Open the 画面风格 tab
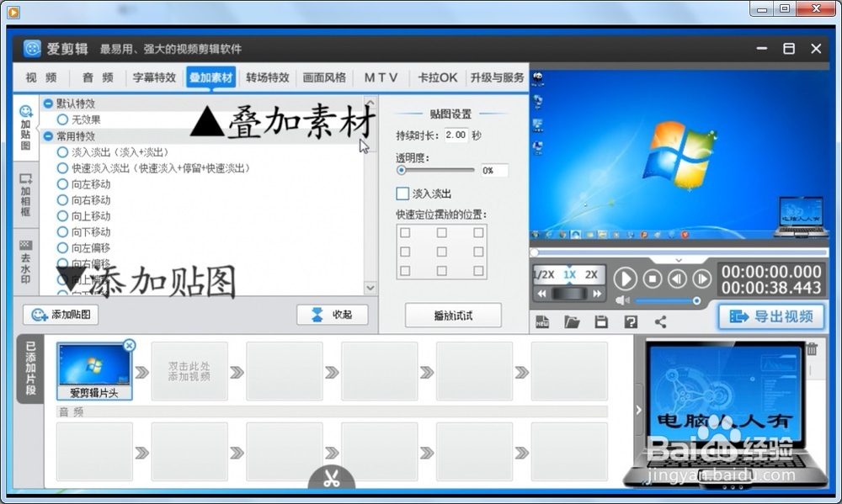Viewport: 842px width, 504px height. point(324,77)
